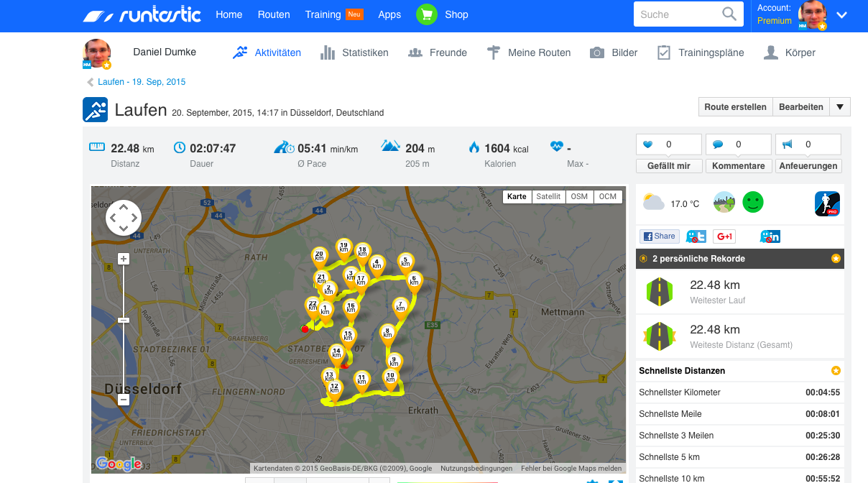Open Apps in top navigation
Screen dimensions: 868x483
389,14
